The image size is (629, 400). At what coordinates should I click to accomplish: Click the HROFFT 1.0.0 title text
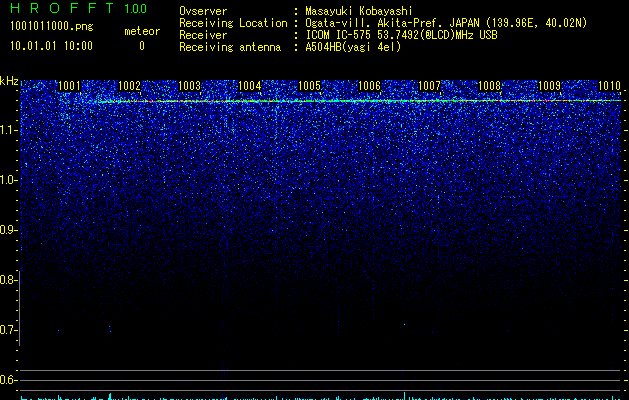(79, 8)
